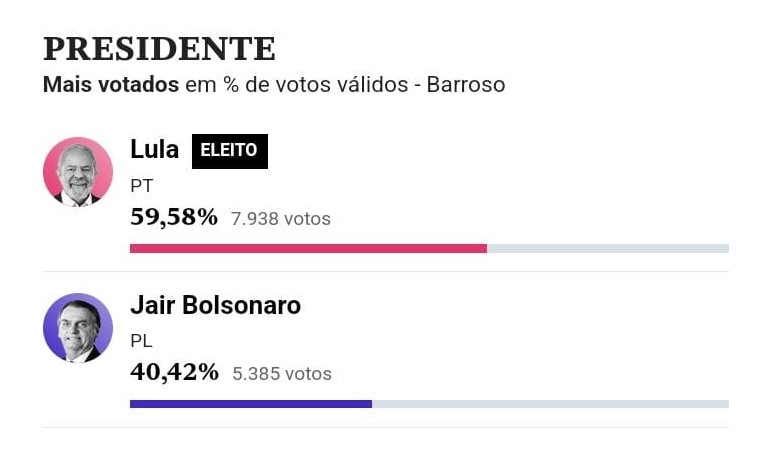Viewport: 768px width, 450px height.
Task: Click Jair Bolsonaro's circular purple portrait
Action: click(x=78, y=328)
